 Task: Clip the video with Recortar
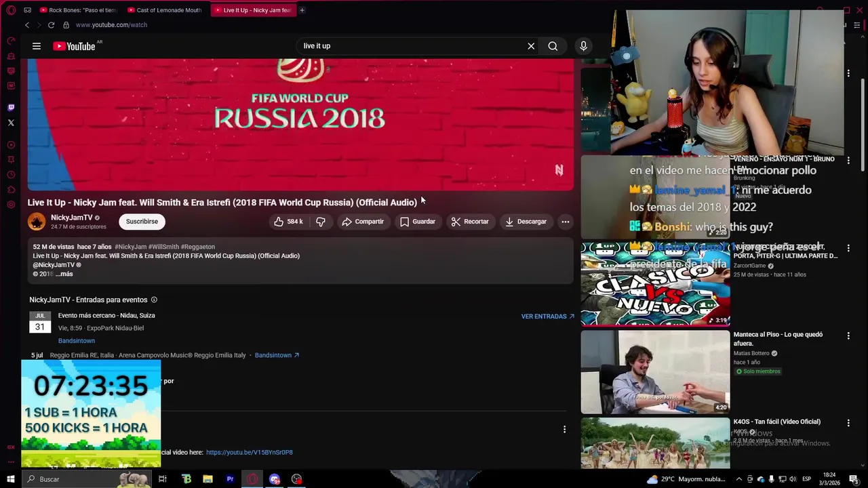click(x=470, y=222)
